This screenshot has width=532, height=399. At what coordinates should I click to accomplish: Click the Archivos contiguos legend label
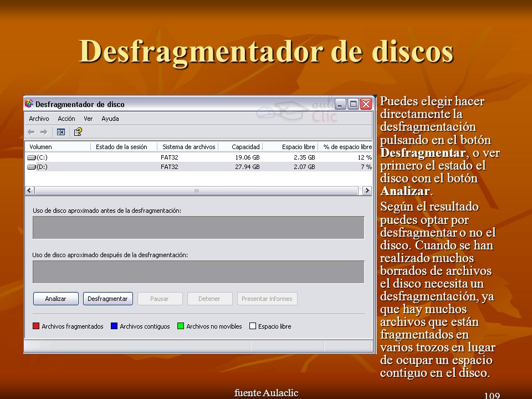pos(145,326)
